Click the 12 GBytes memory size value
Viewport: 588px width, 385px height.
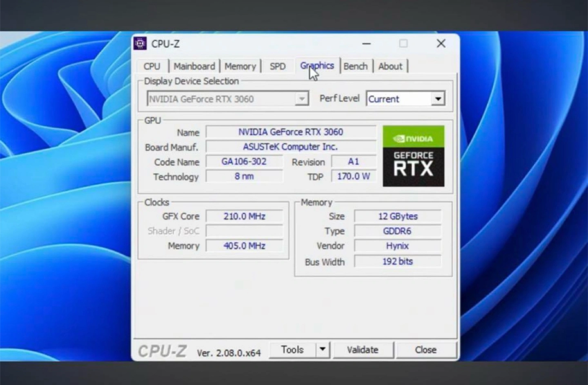(398, 216)
